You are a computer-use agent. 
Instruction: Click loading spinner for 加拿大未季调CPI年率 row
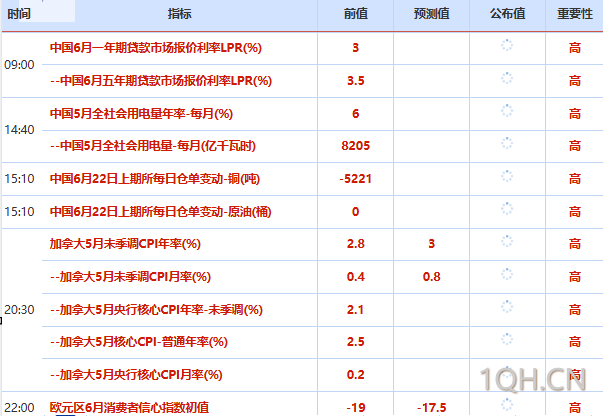coord(507,241)
